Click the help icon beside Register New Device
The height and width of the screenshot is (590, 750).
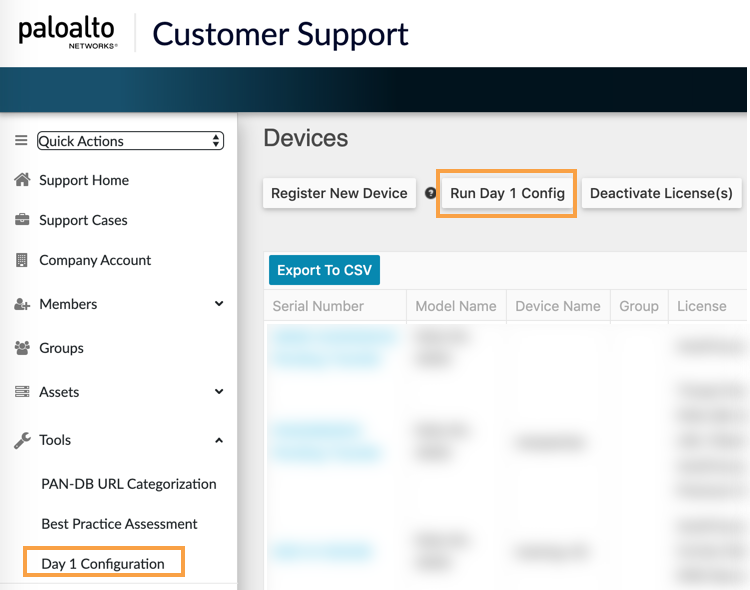(431, 193)
